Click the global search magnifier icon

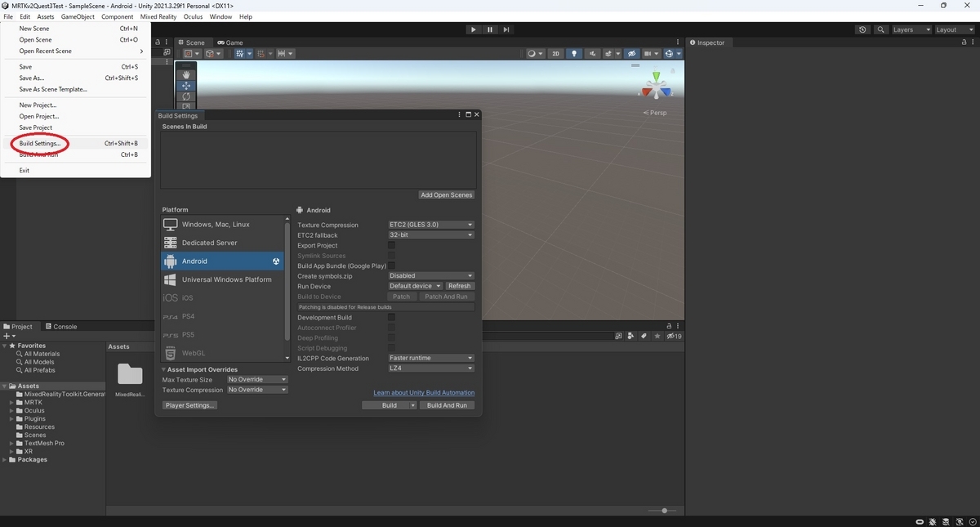click(x=881, y=29)
